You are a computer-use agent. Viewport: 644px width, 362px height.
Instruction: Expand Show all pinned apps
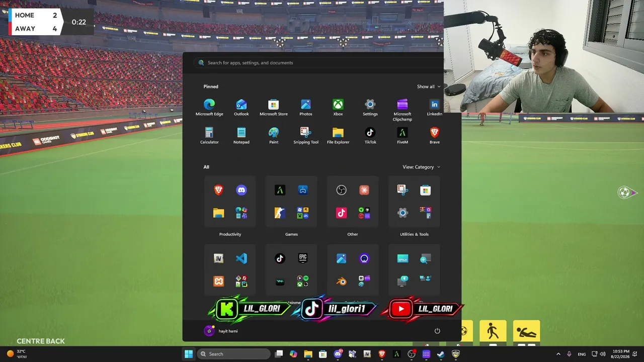pos(429,86)
